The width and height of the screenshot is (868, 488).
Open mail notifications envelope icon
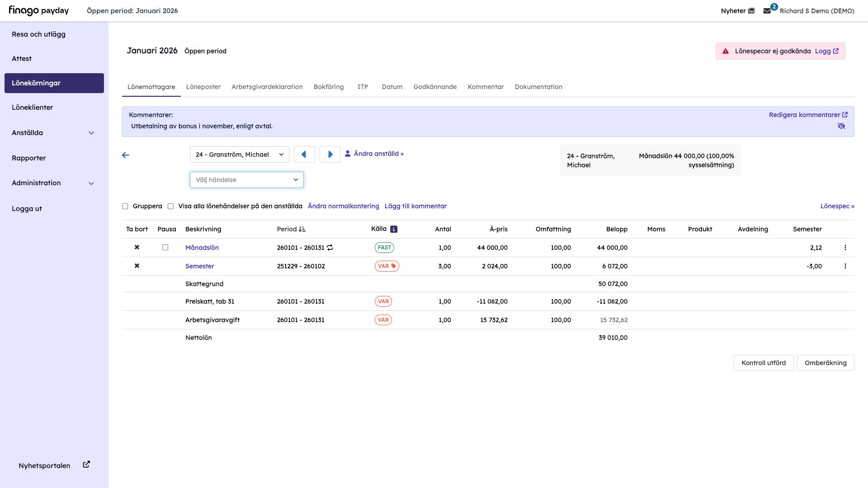[x=767, y=11]
